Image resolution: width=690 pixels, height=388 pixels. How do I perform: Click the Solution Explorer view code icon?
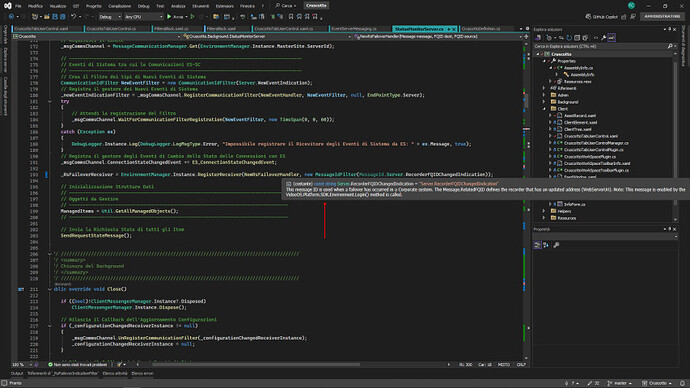(596, 38)
